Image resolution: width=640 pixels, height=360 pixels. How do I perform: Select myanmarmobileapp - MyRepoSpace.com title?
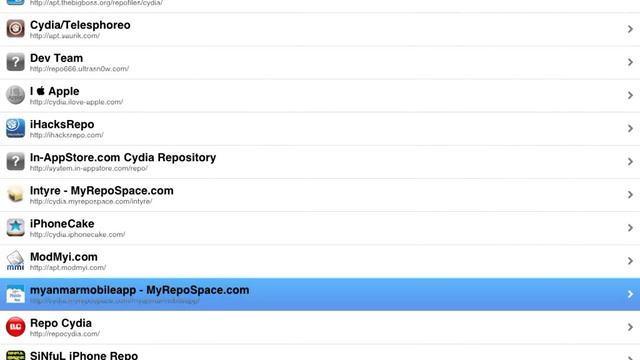click(x=140, y=290)
